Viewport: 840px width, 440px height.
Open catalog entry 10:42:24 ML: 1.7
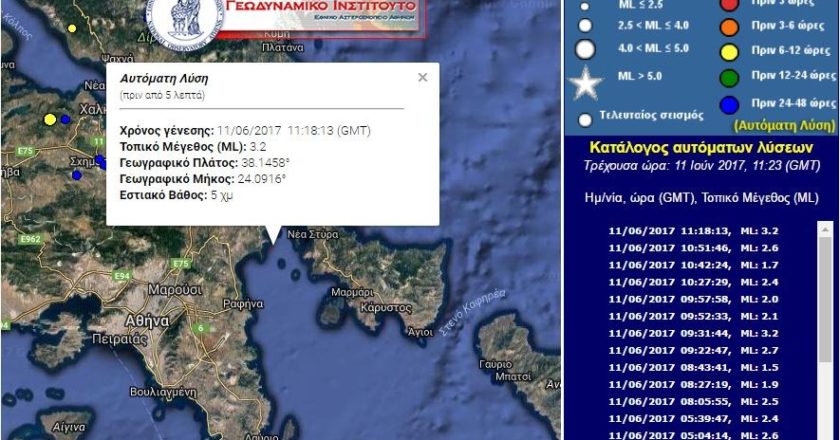(693, 265)
